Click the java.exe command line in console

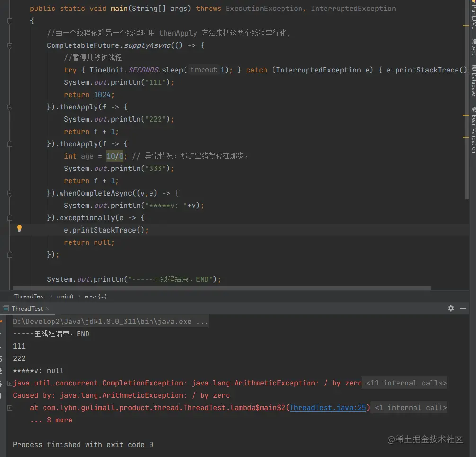(x=111, y=322)
